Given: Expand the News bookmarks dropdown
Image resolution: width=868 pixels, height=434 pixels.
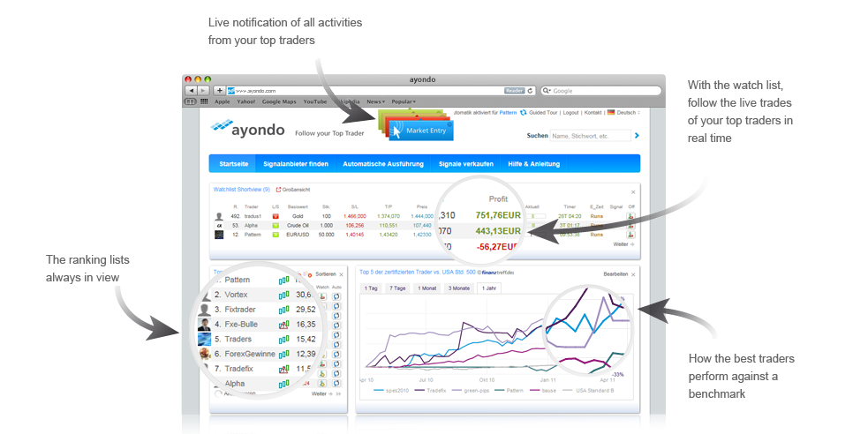Looking at the screenshot, I should (375, 101).
